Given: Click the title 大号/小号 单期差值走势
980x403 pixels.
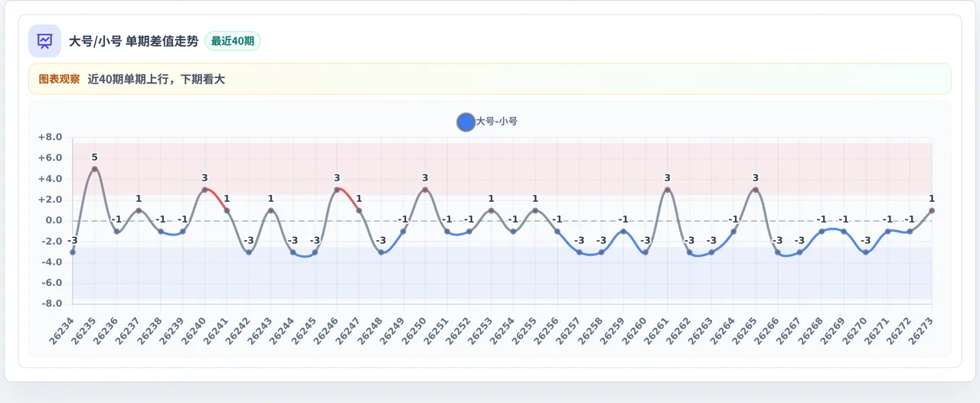Looking at the screenshot, I should [134, 41].
